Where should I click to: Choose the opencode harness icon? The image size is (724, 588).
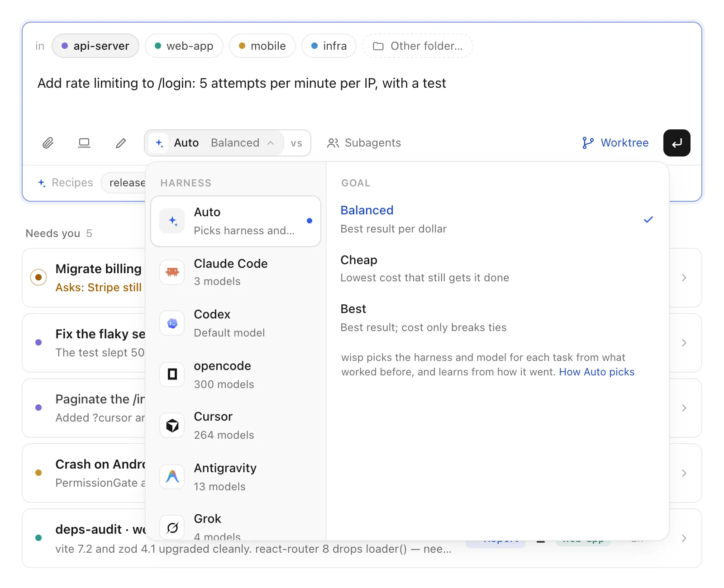[x=172, y=375]
